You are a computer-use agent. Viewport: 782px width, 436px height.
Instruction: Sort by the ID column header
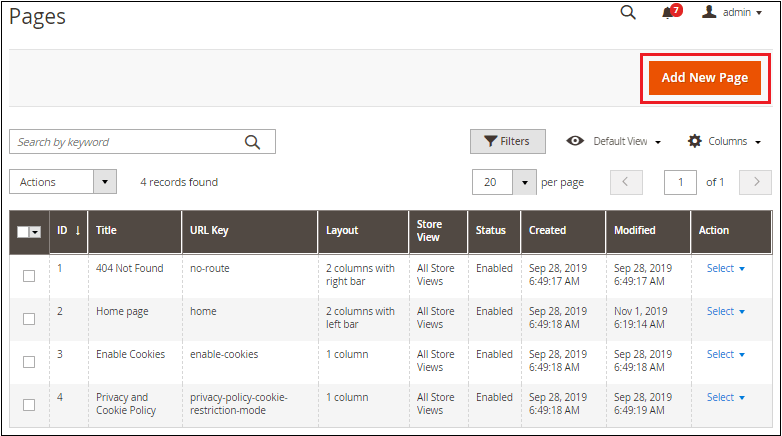pos(68,231)
